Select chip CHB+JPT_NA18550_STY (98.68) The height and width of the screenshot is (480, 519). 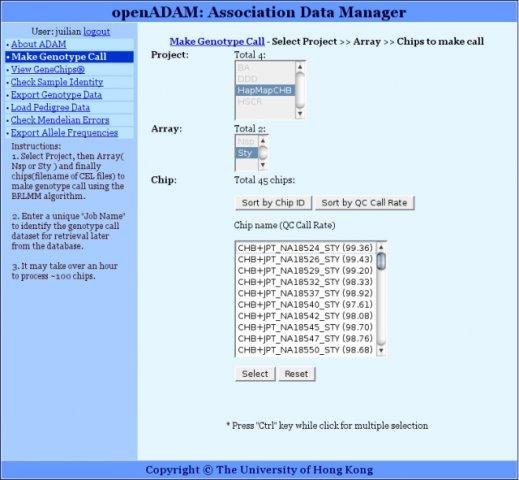point(305,350)
